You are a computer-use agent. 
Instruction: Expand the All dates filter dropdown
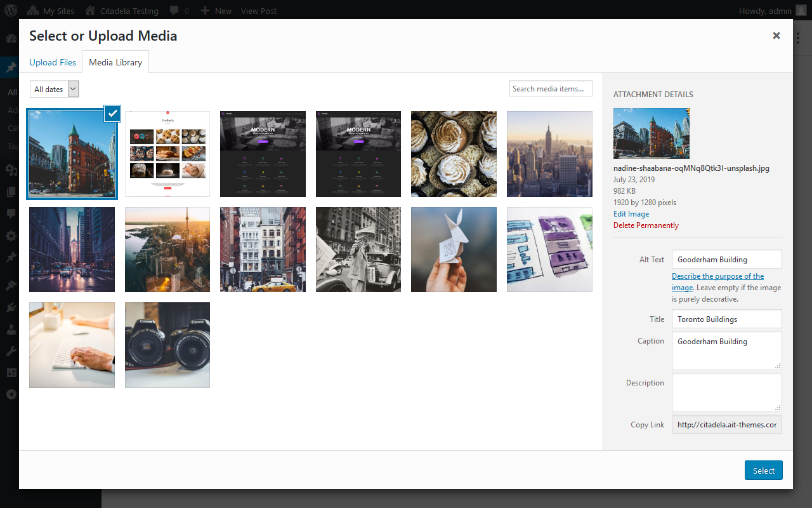tap(54, 90)
